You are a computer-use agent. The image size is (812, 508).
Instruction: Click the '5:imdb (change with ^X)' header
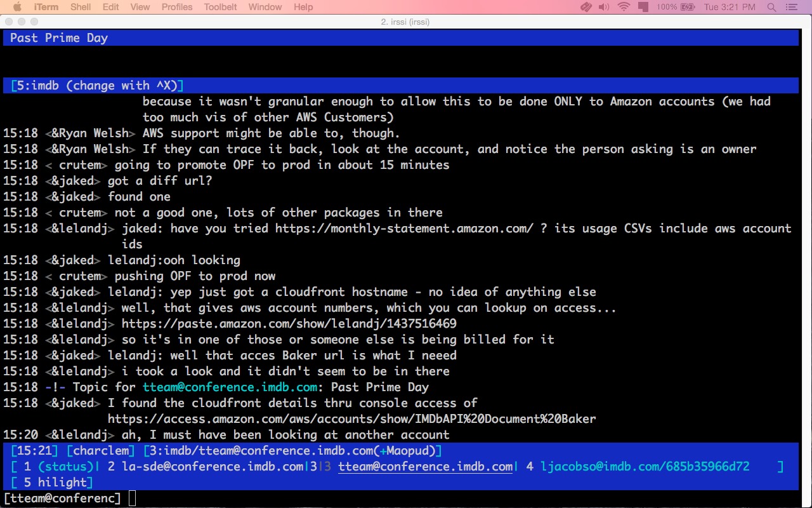pos(401,86)
